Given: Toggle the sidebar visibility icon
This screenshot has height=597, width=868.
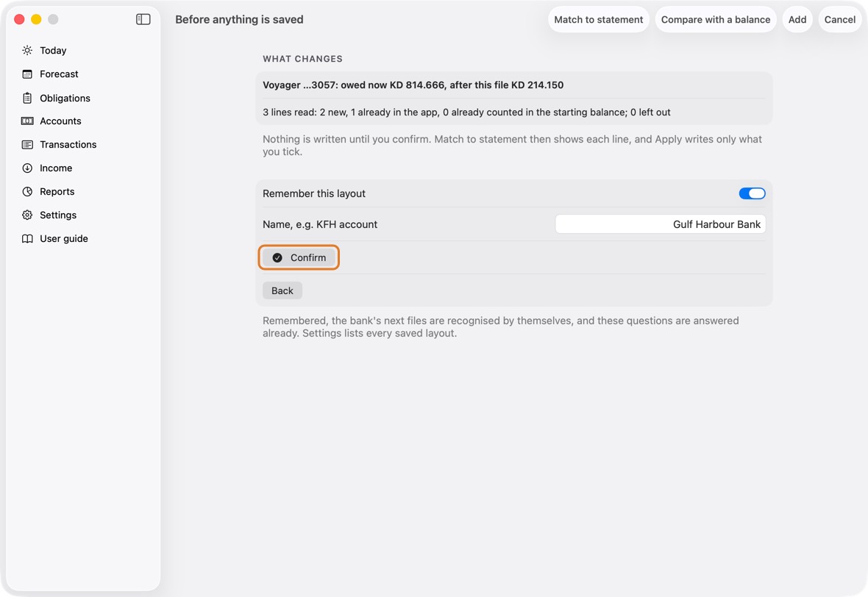Looking at the screenshot, I should 143,19.
